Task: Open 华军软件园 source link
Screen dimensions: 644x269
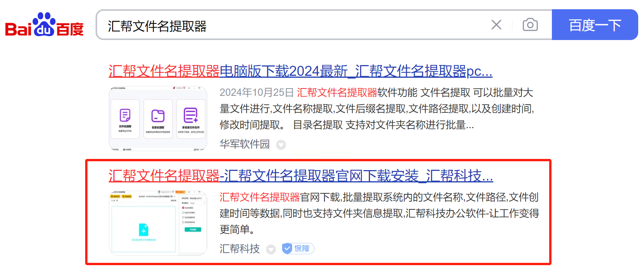Action: click(245, 144)
